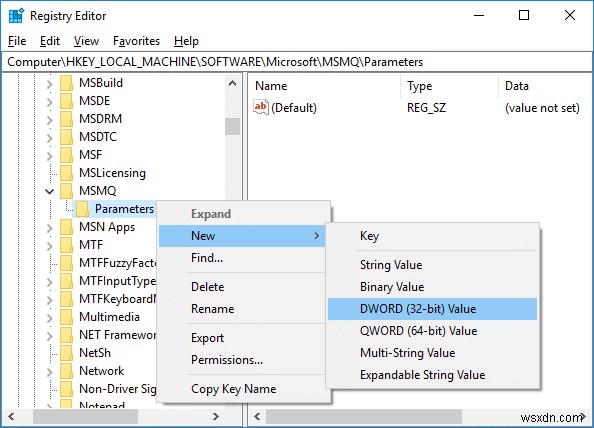594x428 pixels.
Task: Choose Permissions... from the context menu
Action: tap(242, 359)
